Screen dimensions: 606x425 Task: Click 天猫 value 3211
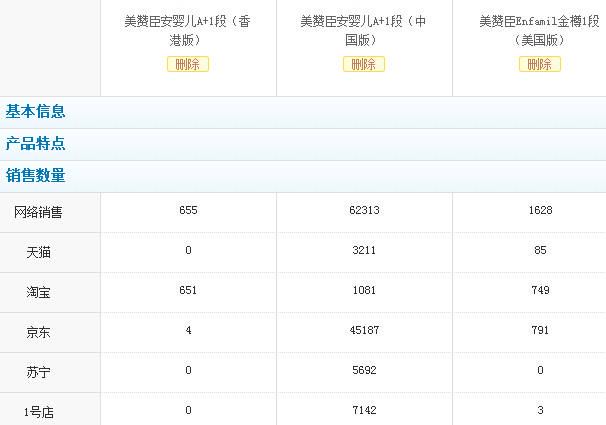click(x=364, y=250)
